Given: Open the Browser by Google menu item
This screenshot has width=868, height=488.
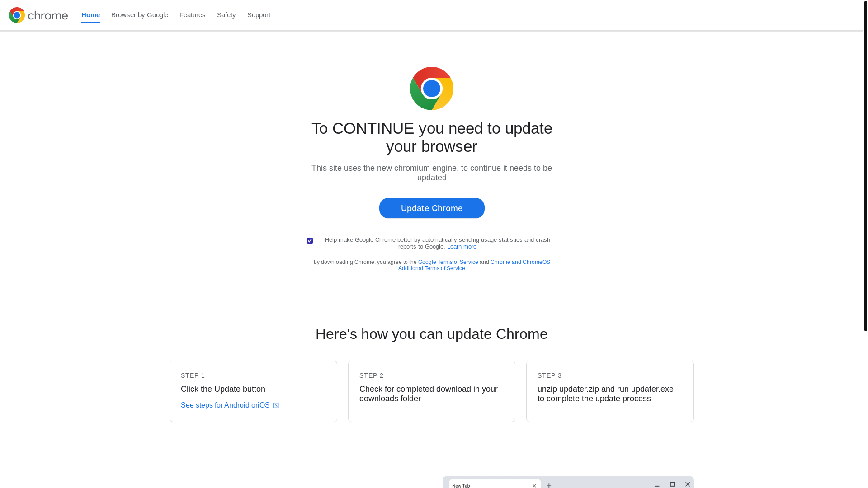Looking at the screenshot, I should tap(139, 15).
